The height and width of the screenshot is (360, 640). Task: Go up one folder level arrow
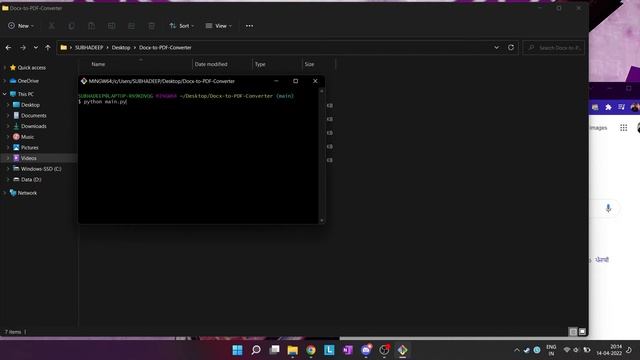[48, 48]
